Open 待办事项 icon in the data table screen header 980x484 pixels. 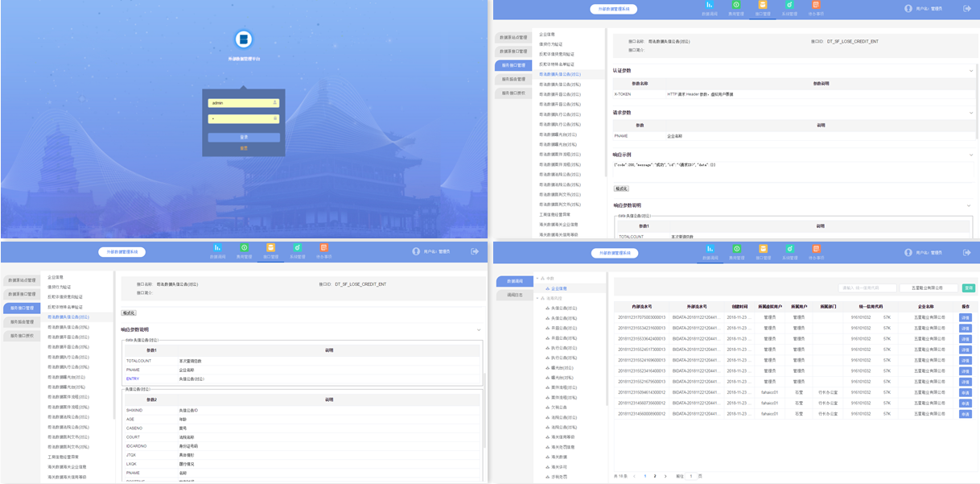(816, 250)
